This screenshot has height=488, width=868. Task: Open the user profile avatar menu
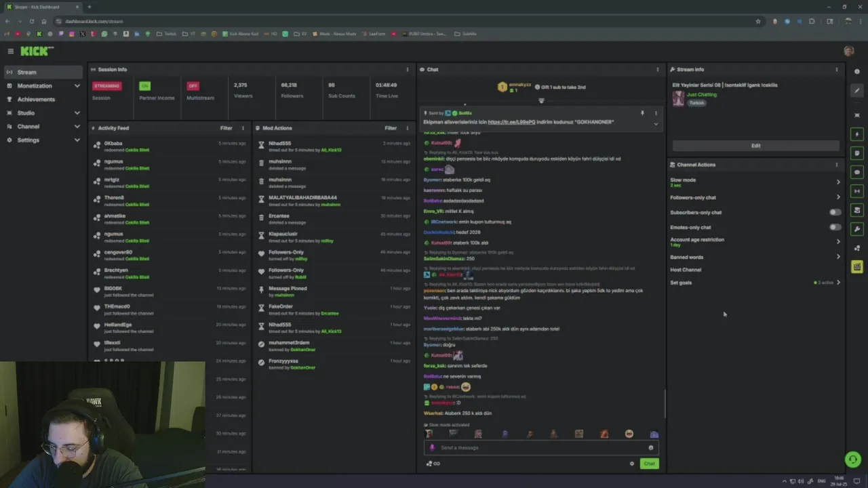pos(849,51)
